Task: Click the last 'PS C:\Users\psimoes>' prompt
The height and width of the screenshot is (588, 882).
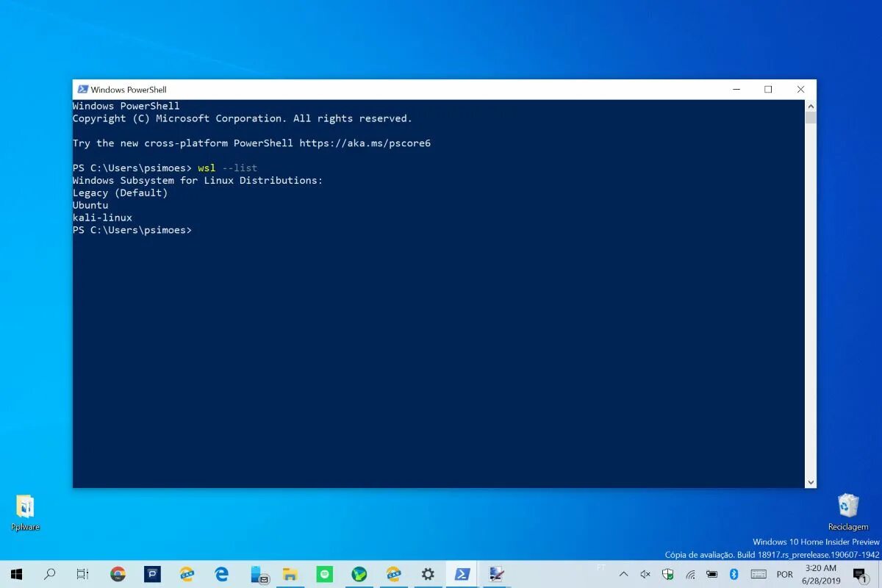Action: (x=132, y=230)
